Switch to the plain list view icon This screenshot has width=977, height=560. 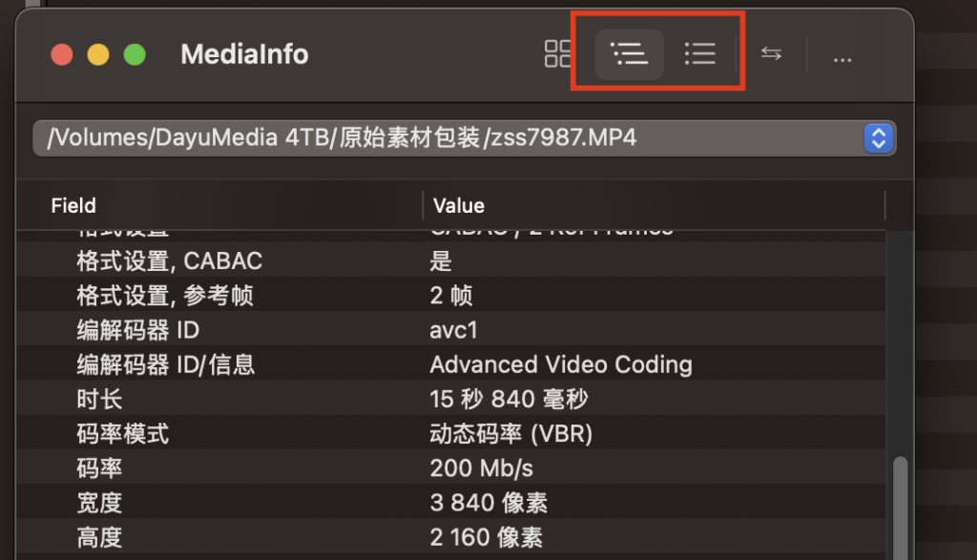(x=700, y=54)
